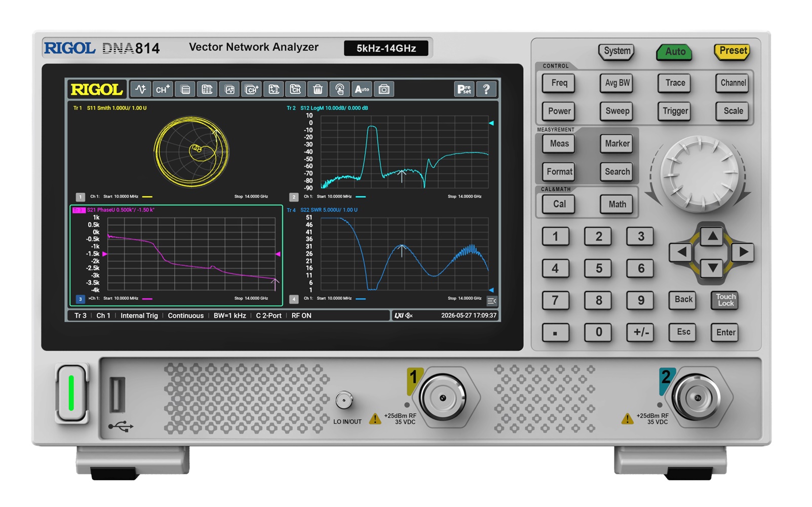This screenshot has width=812, height=507.
Task: Click numeric key 5
Action: click(x=598, y=268)
